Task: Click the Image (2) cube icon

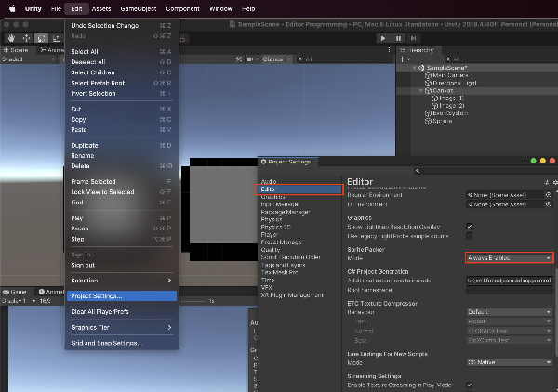Action: click(434, 106)
